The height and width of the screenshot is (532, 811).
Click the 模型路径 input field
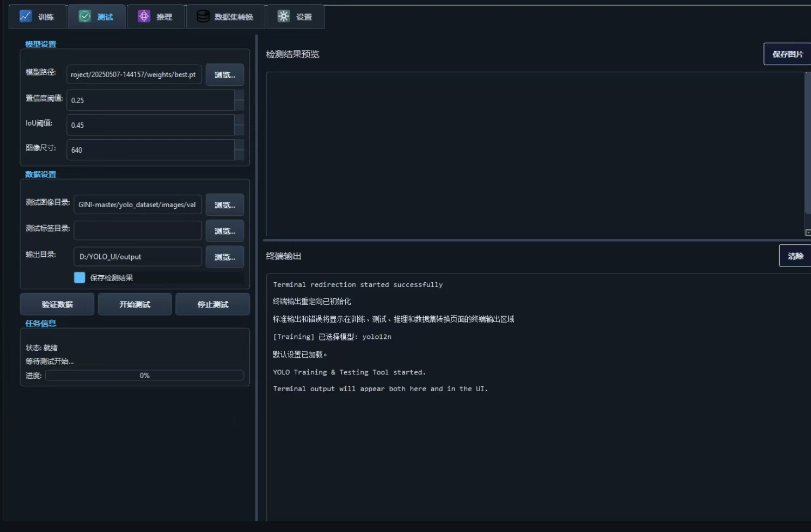[134, 74]
